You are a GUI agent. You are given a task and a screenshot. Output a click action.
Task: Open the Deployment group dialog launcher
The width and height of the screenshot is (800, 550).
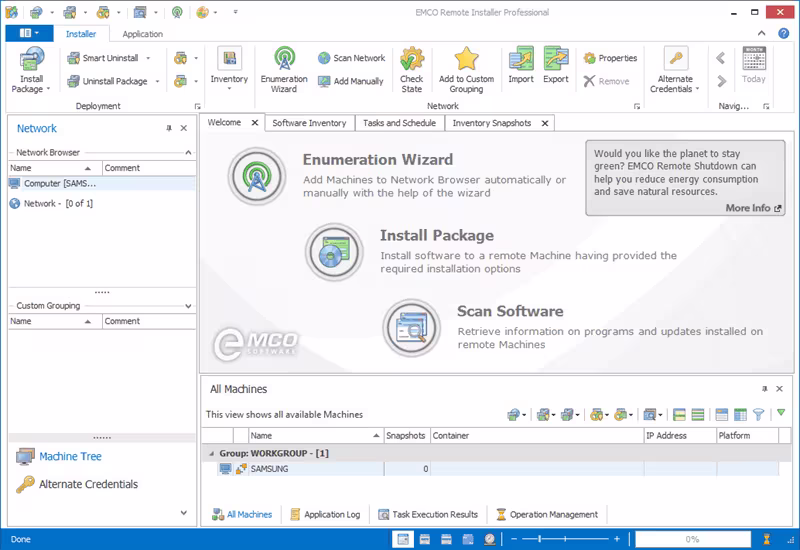(197, 106)
